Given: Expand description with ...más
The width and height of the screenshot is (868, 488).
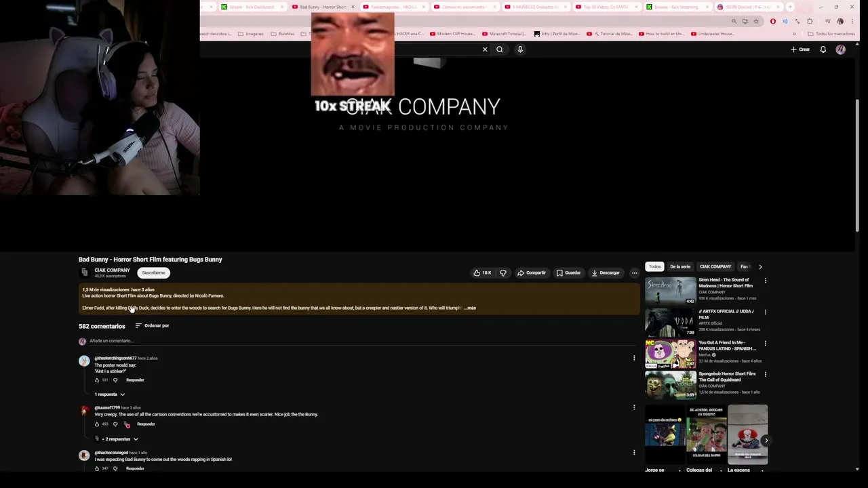Looking at the screenshot, I should click(470, 308).
